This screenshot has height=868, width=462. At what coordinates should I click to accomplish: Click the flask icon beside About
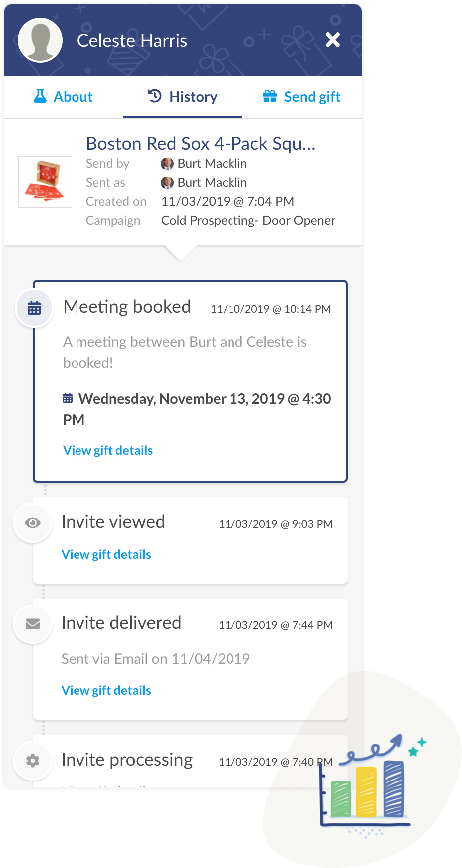(x=40, y=97)
